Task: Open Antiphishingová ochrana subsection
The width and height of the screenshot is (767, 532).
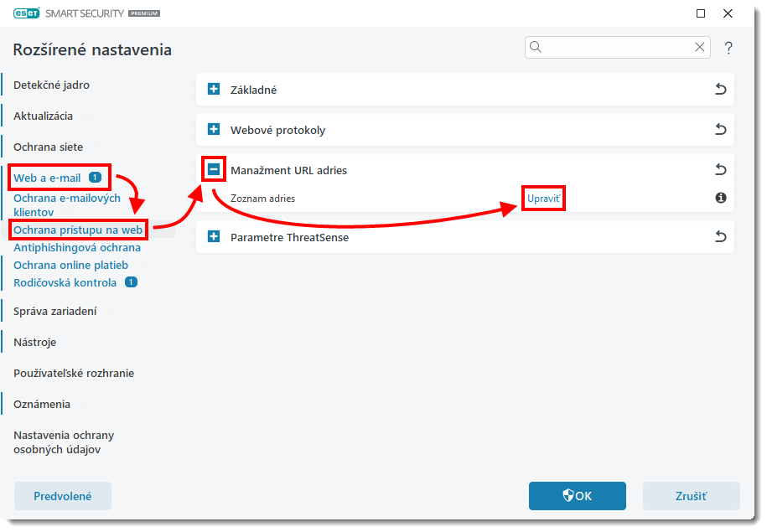Action: click(77, 247)
